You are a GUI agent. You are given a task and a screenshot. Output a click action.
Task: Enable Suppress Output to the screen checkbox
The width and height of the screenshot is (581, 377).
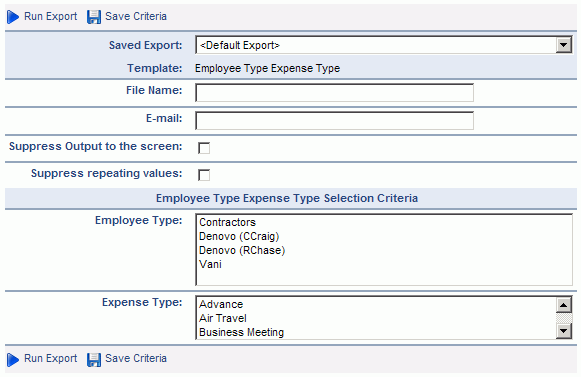(204, 148)
